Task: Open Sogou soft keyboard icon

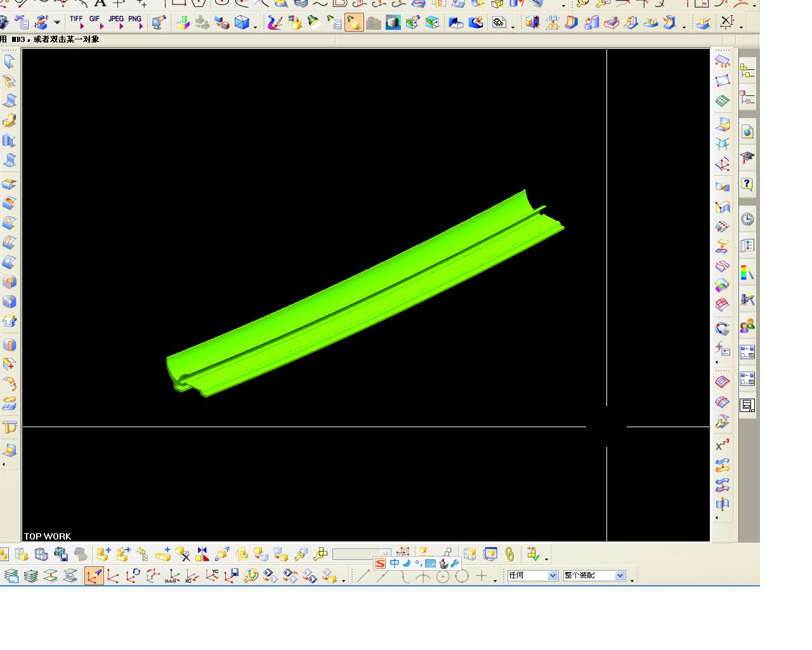Action: [430, 563]
